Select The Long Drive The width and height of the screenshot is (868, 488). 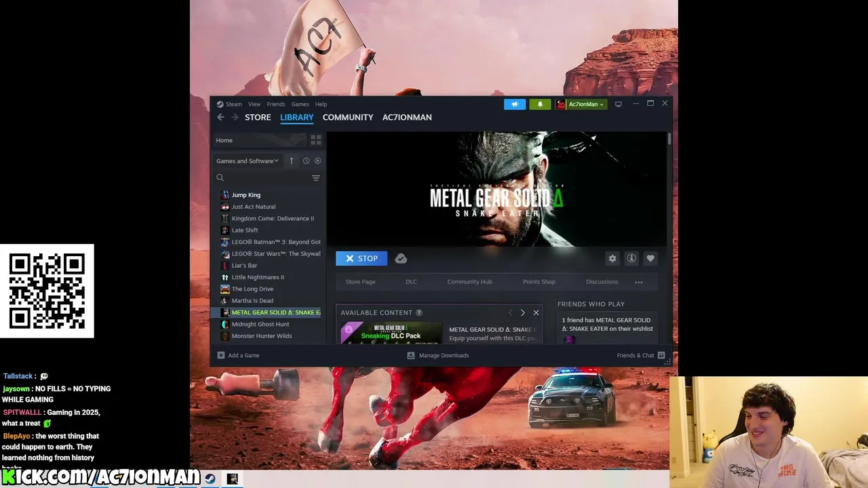click(x=252, y=289)
